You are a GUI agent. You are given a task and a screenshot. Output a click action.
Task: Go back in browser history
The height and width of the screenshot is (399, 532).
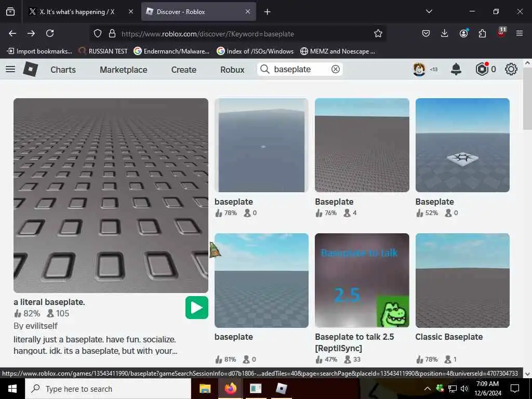tap(12, 33)
